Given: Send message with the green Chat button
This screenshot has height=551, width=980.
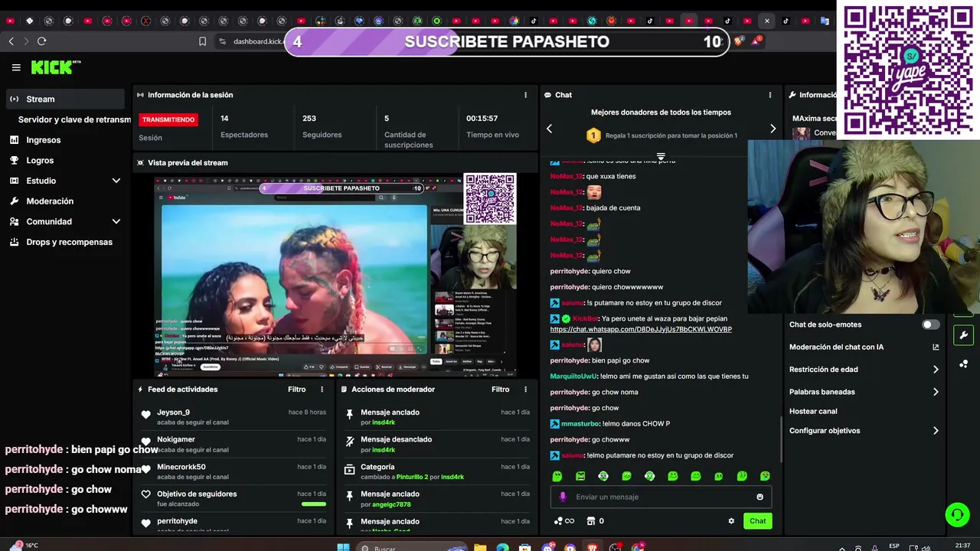Looking at the screenshot, I should 757,521.
